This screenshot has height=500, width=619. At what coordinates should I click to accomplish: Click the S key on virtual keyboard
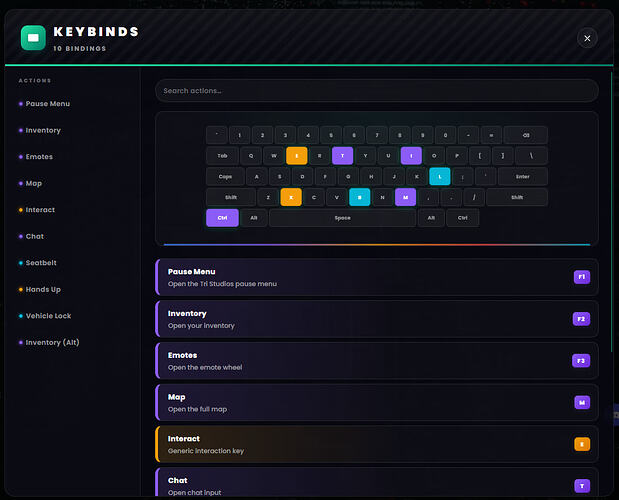pyautogui.click(x=279, y=176)
